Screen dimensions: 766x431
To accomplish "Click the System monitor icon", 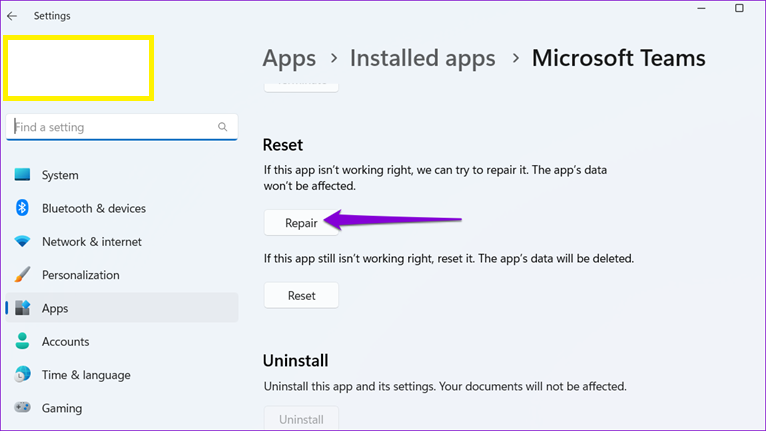I will point(22,174).
